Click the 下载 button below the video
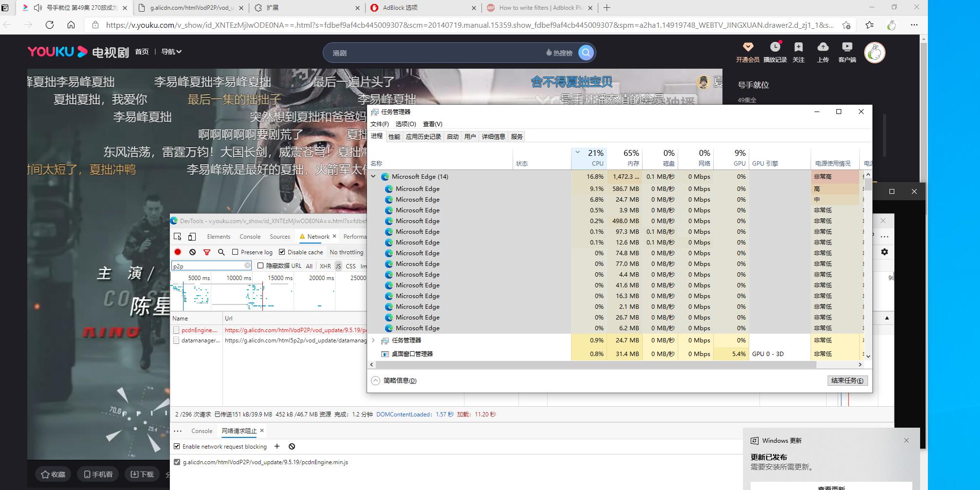 [142, 474]
